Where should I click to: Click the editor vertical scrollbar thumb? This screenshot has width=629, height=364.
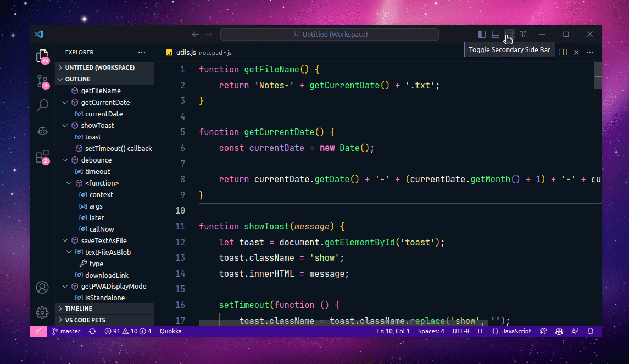[598, 76]
